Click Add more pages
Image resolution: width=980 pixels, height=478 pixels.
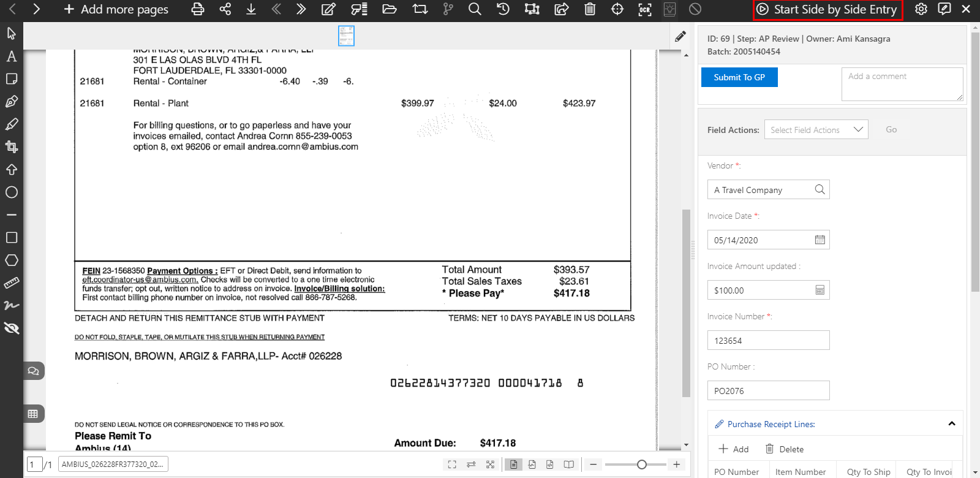point(116,9)
